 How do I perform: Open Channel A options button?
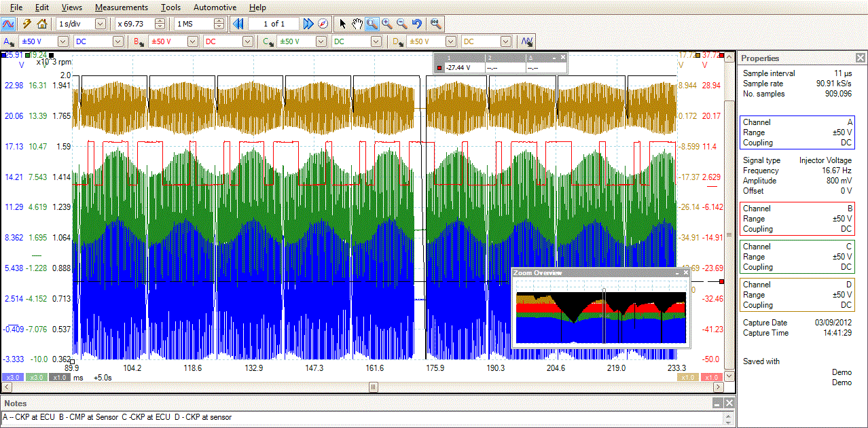click(9, 41)
